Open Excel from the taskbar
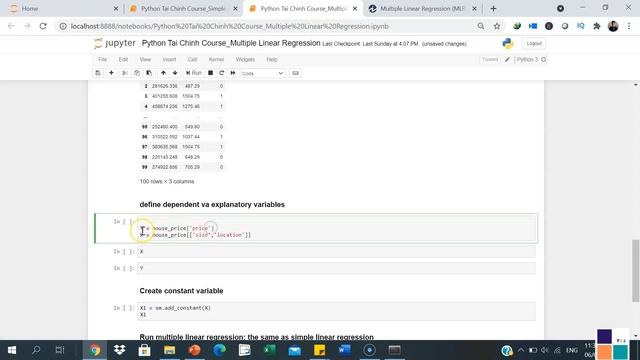 [x=270, y=350]
